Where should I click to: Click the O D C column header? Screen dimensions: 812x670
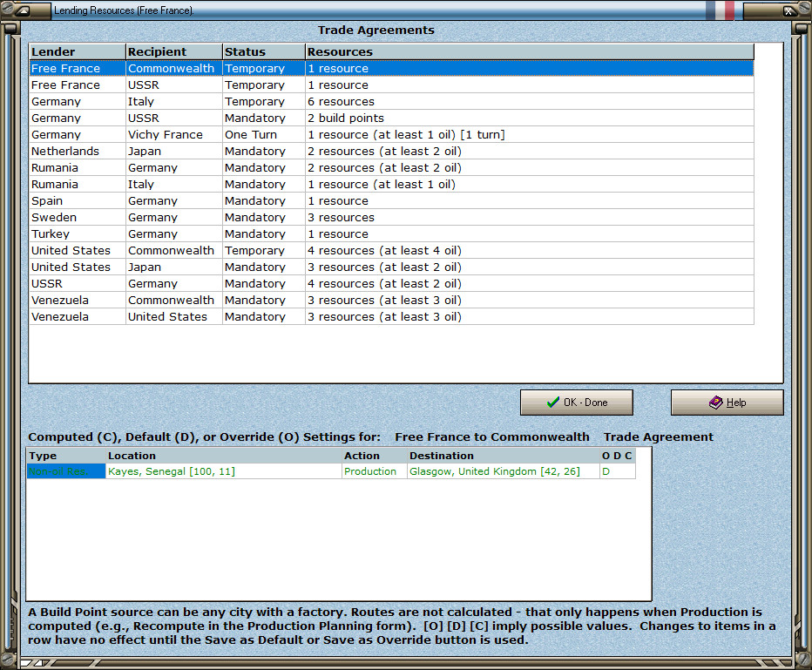[618, 456]
